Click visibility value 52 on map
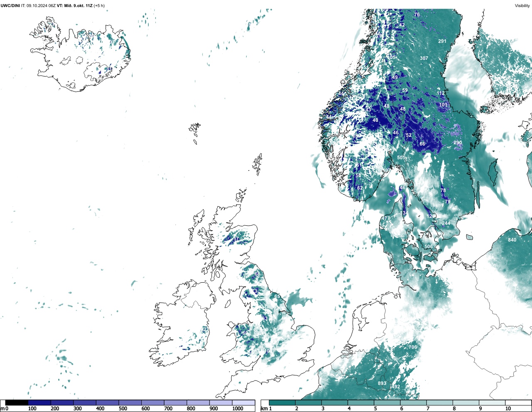 click(409, 135)
